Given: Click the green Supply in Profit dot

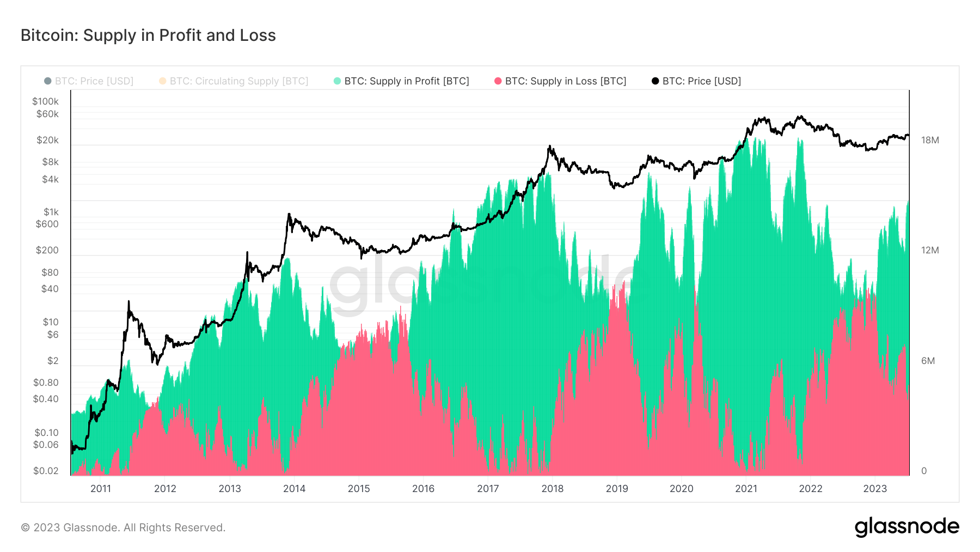Looking at the screenshot, I should (x=337, y=81).
